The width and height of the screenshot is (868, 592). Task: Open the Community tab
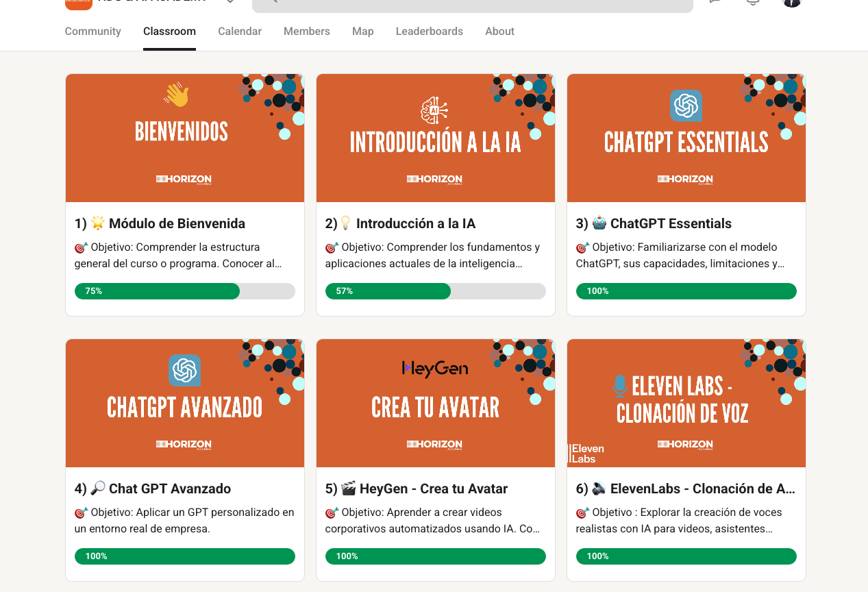[x=92, y=32]
